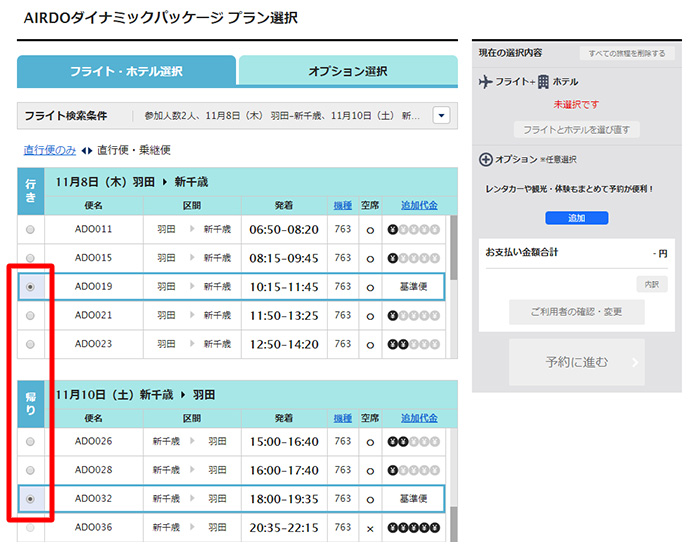The height and width of the screenshot is (554, 700).
Task: Click the flight search condition summary text
Action: coord(282,116)
